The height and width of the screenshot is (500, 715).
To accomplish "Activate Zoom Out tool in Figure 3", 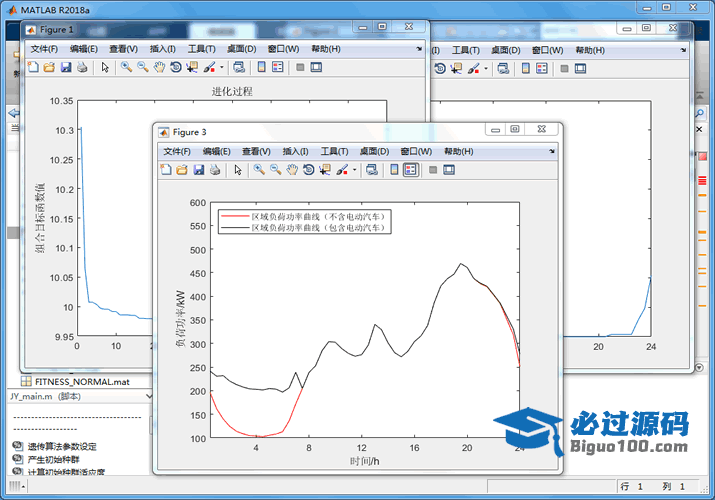I will click(275, 170).
